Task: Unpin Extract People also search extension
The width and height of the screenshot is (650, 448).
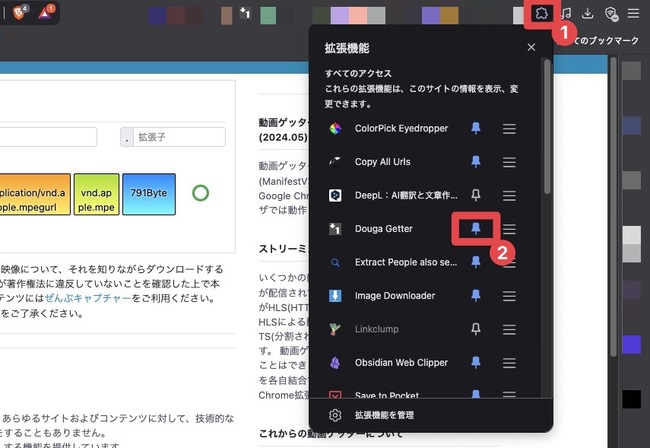Action: click(476, 262)
